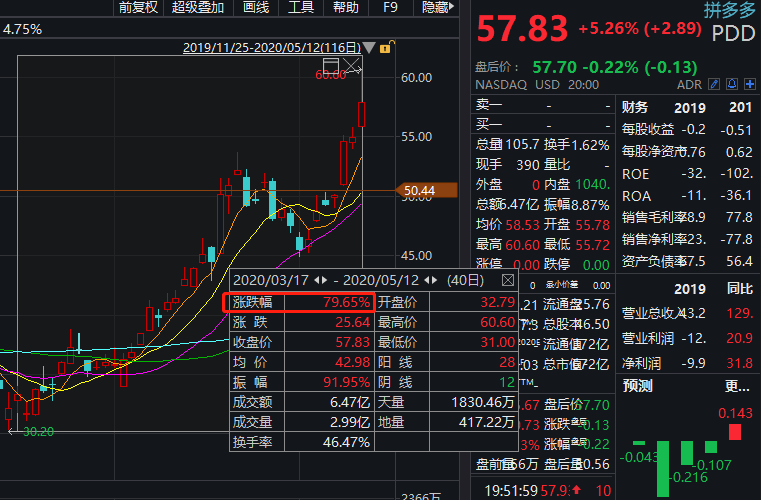Move start date 2020/03/17 later with the right arrow
Image resolution: width=761 pixels, height=500 pixels.
[324, 280]
